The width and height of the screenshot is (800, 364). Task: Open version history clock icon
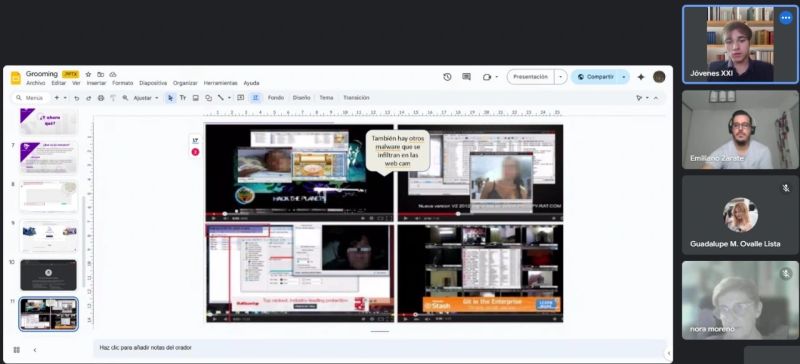pyautogui.click(x=447, y=77)
